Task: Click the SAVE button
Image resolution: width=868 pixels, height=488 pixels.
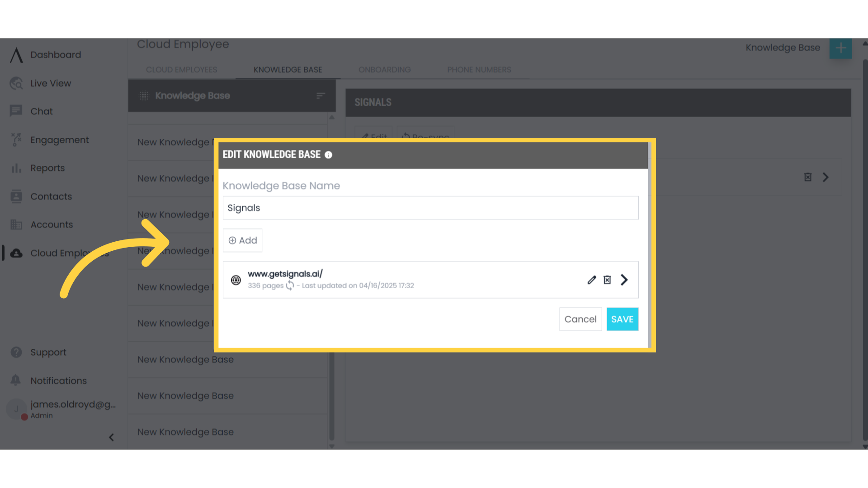Action: click(x=622, y=319)
